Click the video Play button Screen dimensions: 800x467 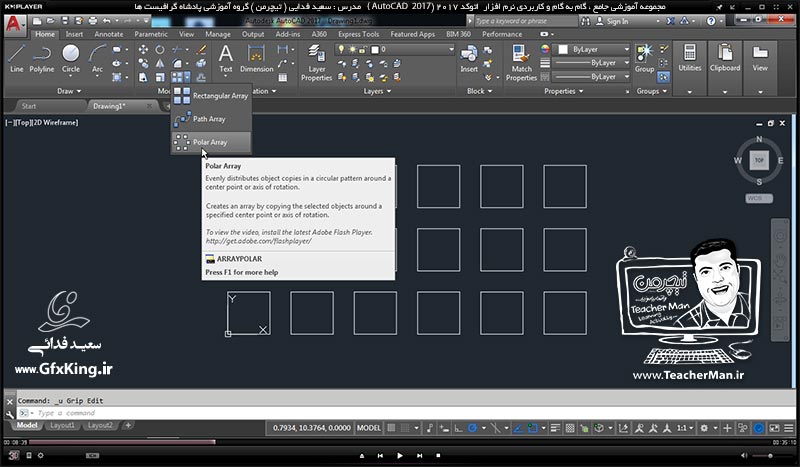(x=399, y=455)
